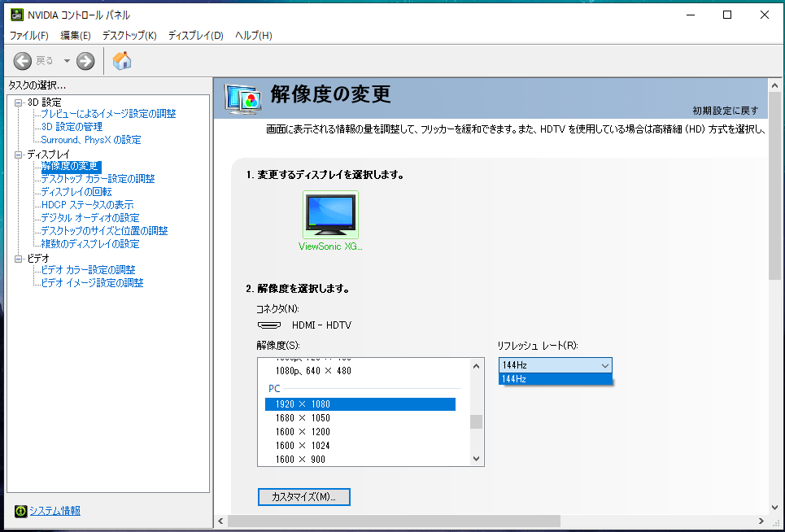The height and width of the screenshot is (532, 785).
Task: Select 1920 × 1080 resolution
Action: [360, 403]
